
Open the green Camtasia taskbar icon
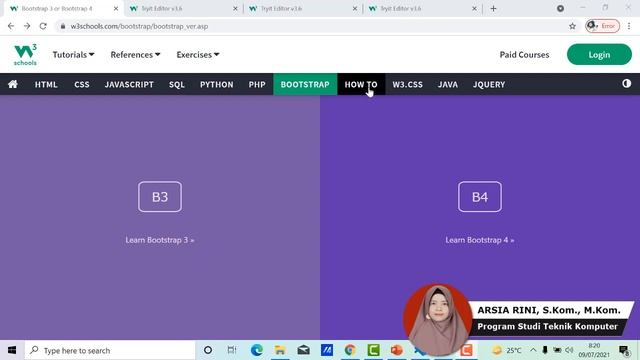[373, 350]
